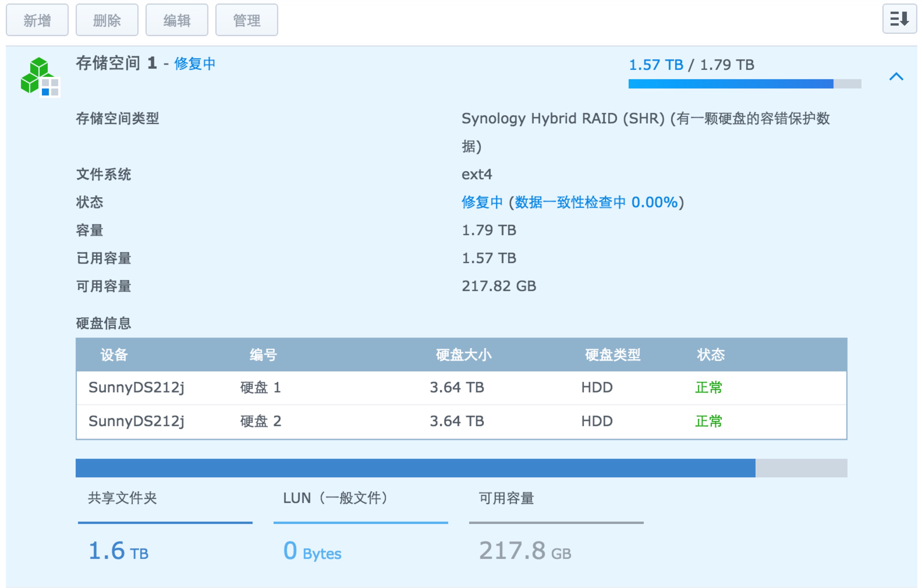Click the 1.57 TB / 1.79 TB usage bar

[x=745, y=84]
